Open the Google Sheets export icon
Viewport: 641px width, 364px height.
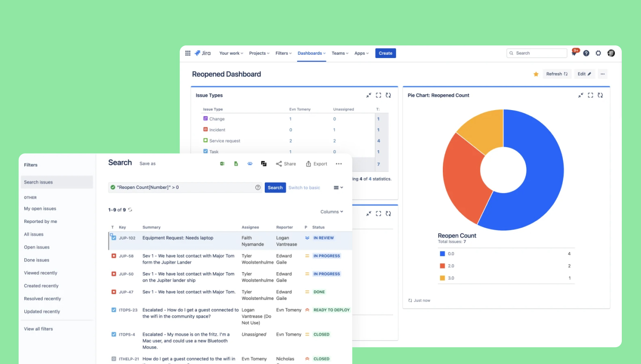(x=236, y=163)
